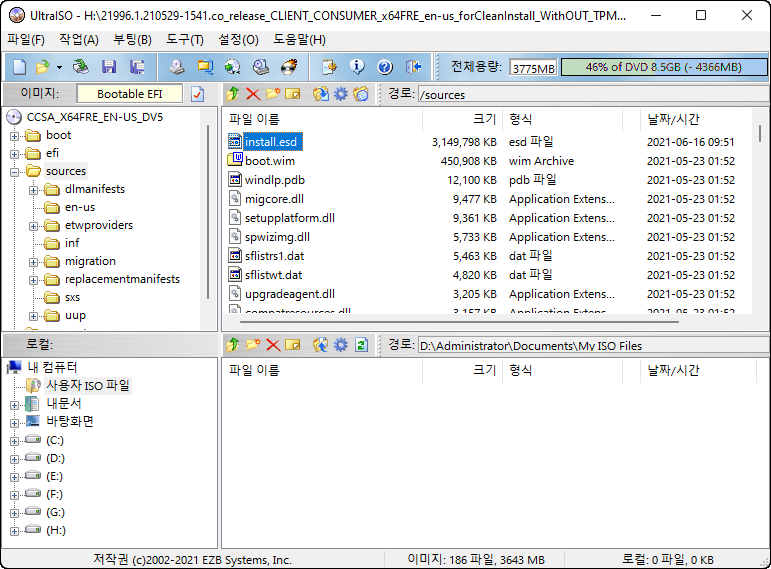Click the Make CD/DVD image icon

(x=177, y=67)
